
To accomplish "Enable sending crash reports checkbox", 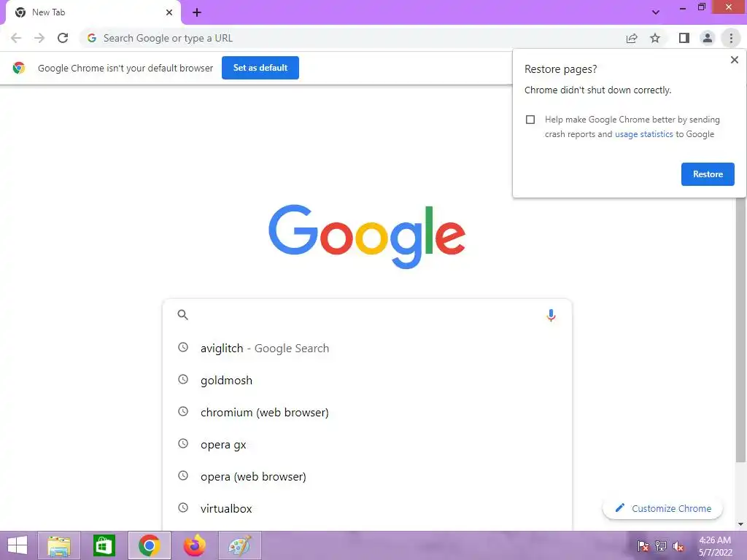I will [530, 120].
